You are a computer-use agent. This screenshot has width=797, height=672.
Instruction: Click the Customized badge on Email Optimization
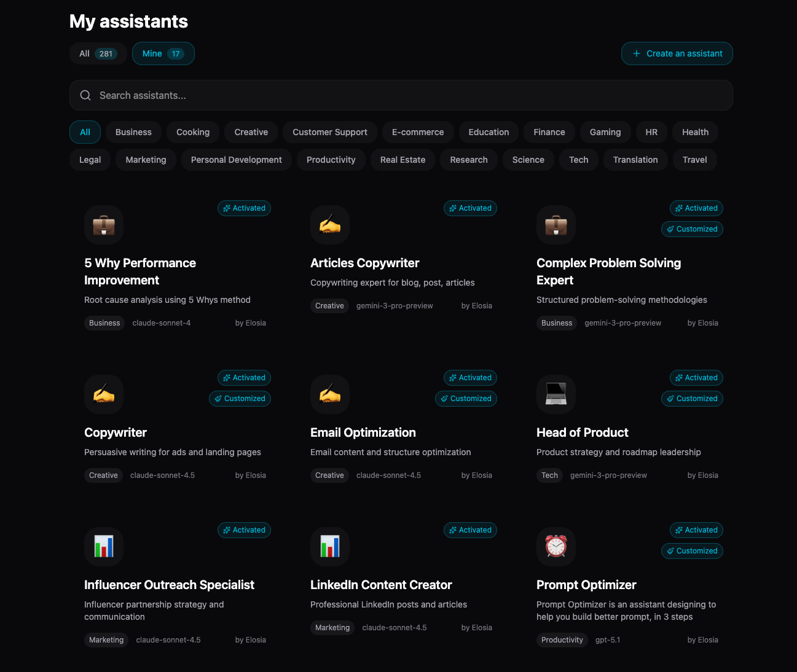tap(466, 399)
